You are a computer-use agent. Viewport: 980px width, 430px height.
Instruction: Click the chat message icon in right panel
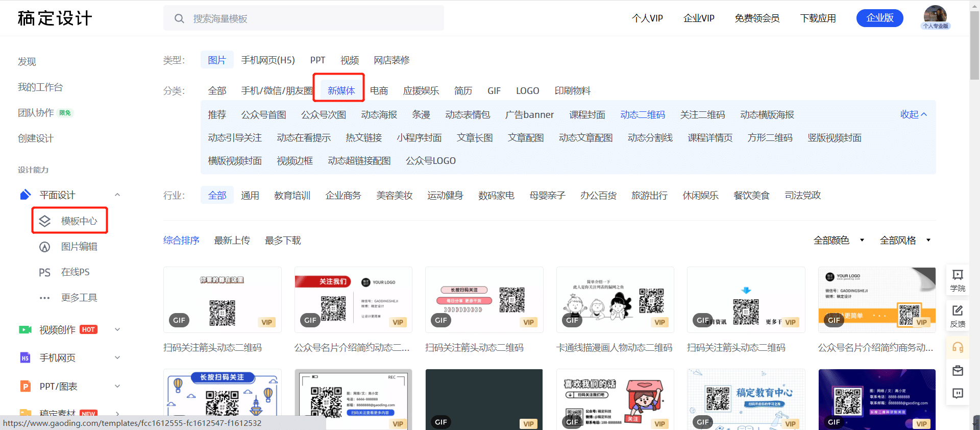click(x=958, y=393)
